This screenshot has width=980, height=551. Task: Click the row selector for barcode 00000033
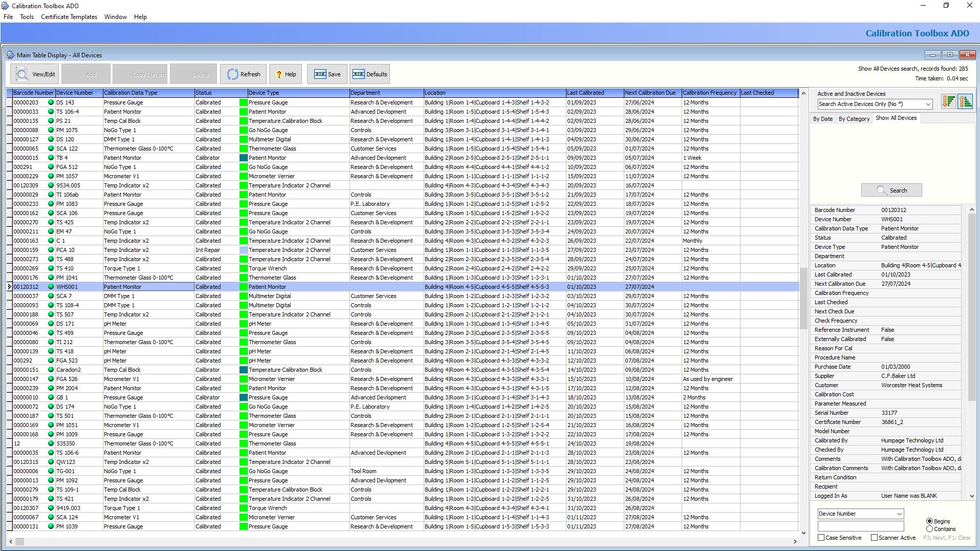click(9, 112)
